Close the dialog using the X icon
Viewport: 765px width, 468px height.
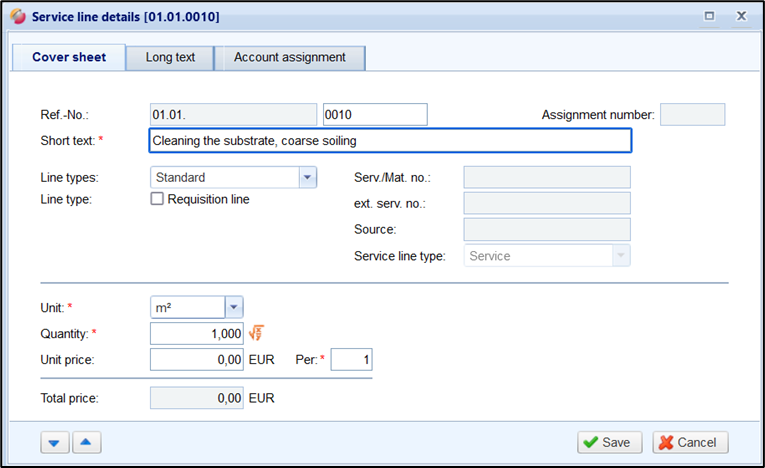741,17
